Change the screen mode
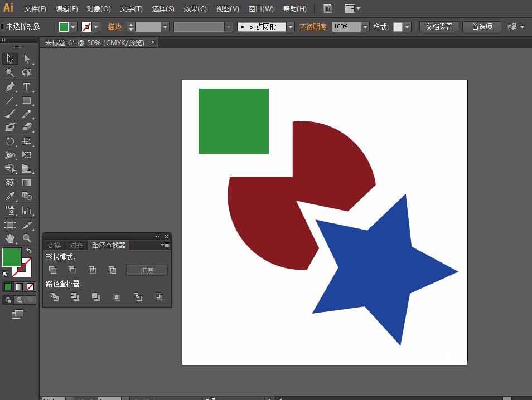Image resolution: width=532 pixels, height=400 pixels. pyautogui.click(x=17, y=314)
